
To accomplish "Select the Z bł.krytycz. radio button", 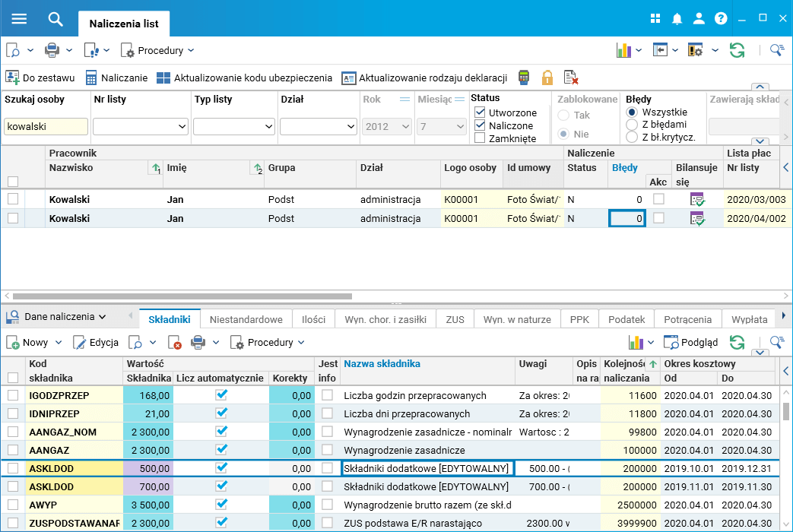I will coord(631,137).
